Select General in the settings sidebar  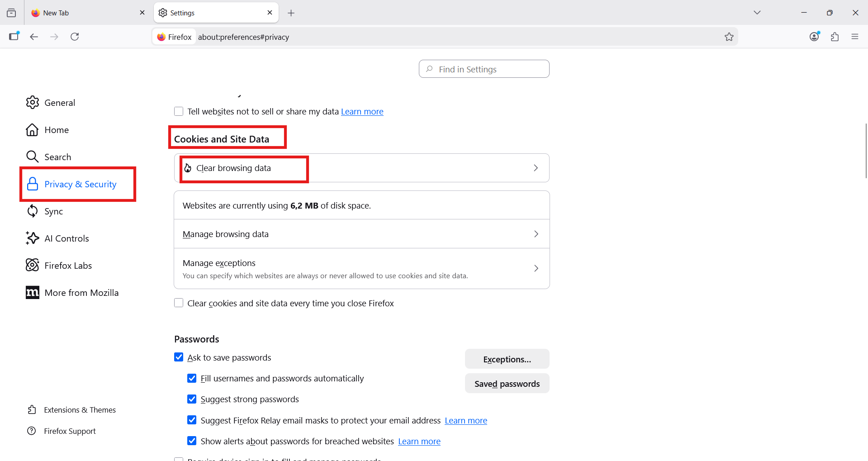60,103
